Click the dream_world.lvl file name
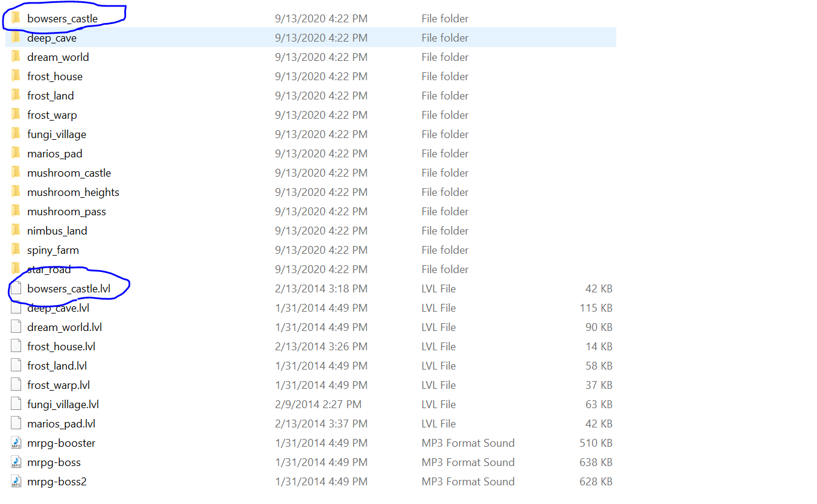817x504 pixels. (65, 327)
